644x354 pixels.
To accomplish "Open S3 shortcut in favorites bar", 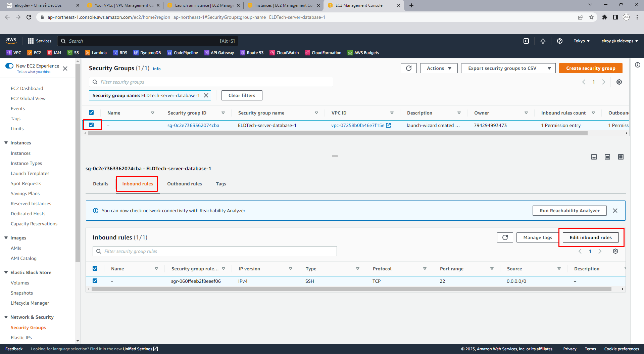I will [x=73, y=53].
